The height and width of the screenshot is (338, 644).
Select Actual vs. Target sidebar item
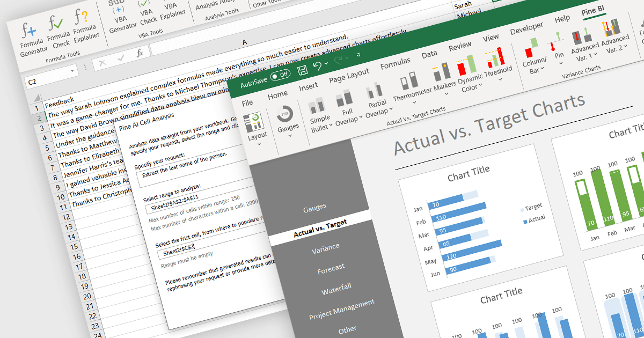[x=320, y=228]
